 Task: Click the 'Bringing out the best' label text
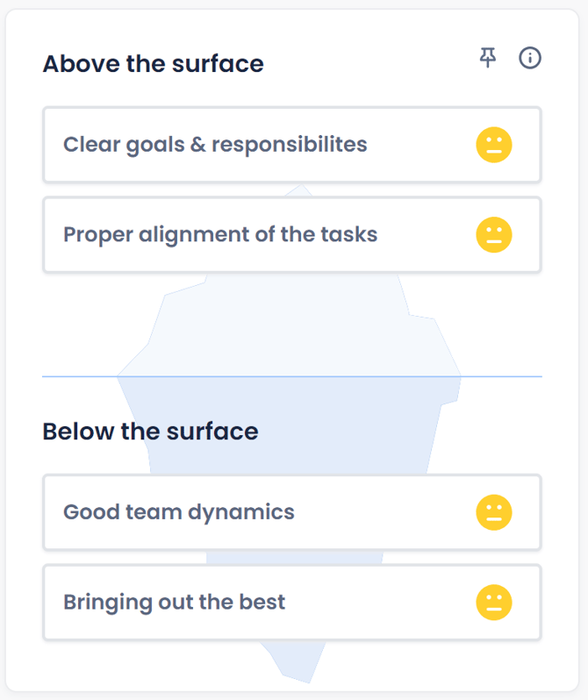pyautogui.click(x=175, y=603)
